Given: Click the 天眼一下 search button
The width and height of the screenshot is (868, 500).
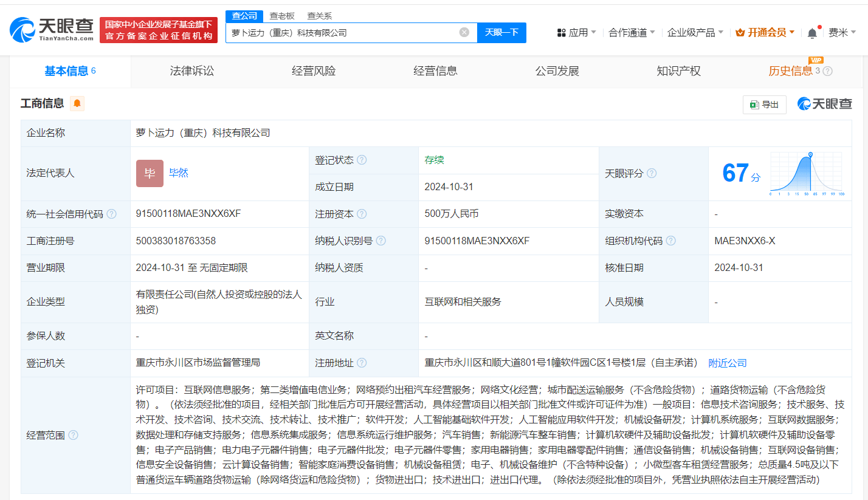Looking at the screenshot, I should (501, 32).
